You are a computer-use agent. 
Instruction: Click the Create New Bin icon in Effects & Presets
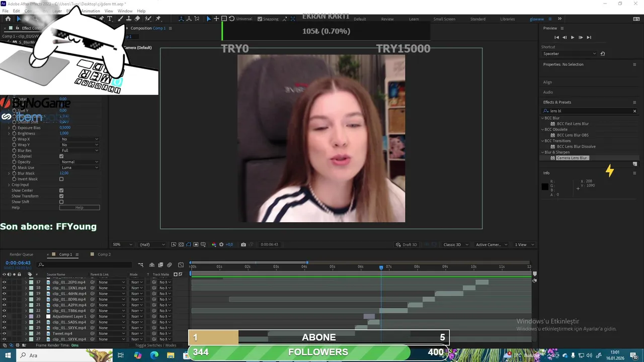pyautogui.click(x=635, y=164)
